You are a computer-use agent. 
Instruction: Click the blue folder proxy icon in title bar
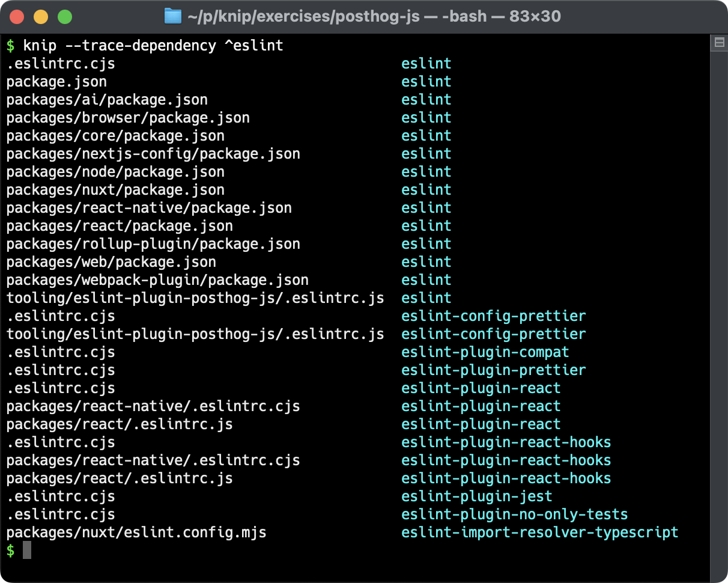(172, 16)
